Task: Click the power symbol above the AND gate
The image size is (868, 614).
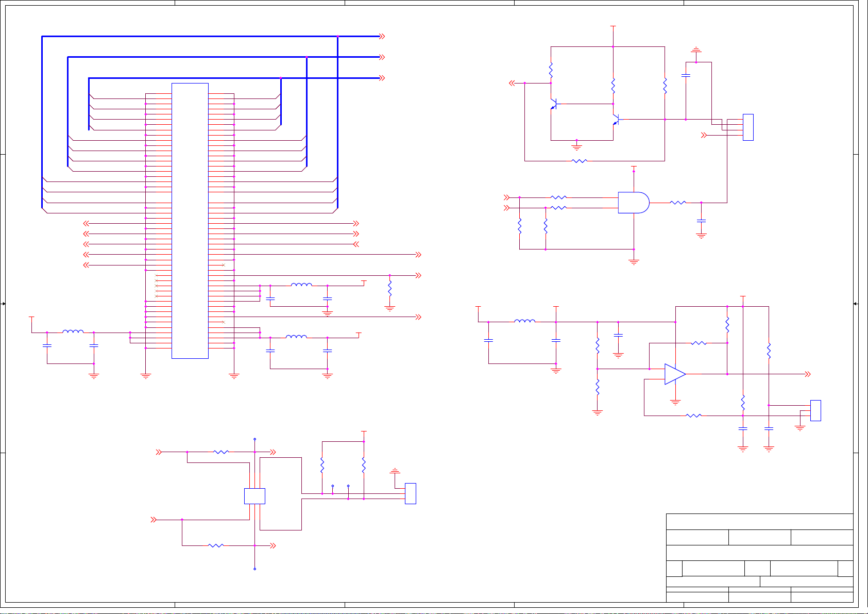Action: [634, 168]
